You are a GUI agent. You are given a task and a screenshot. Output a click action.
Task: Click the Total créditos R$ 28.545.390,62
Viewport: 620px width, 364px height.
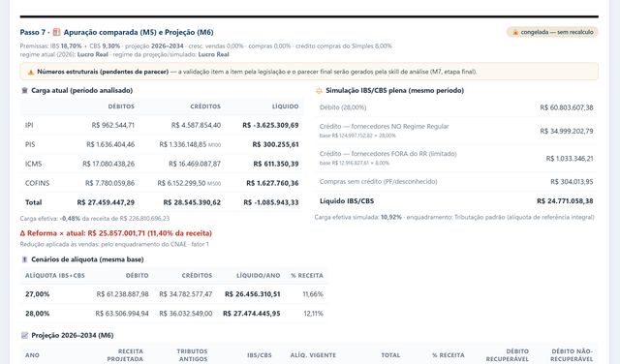192,202
